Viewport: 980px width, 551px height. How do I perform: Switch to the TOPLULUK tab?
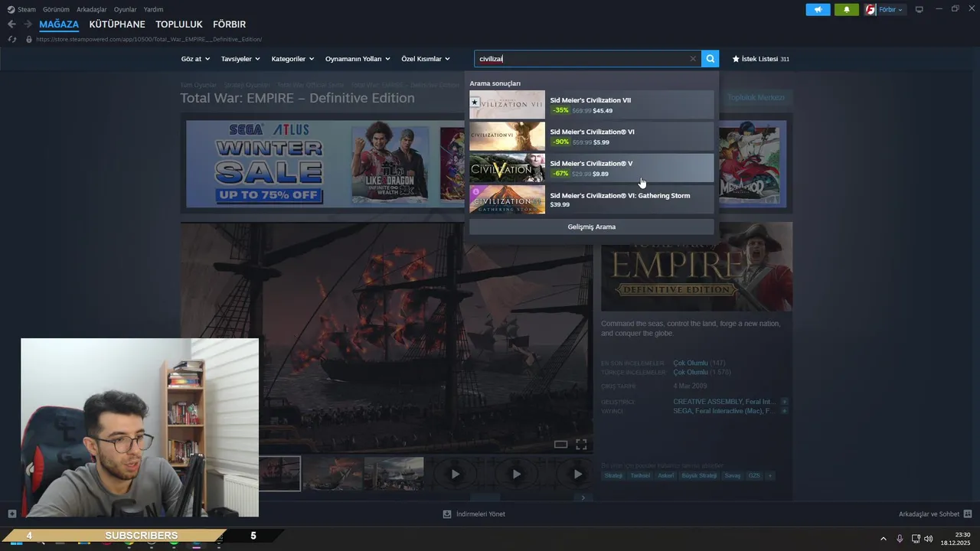point(179,24)
